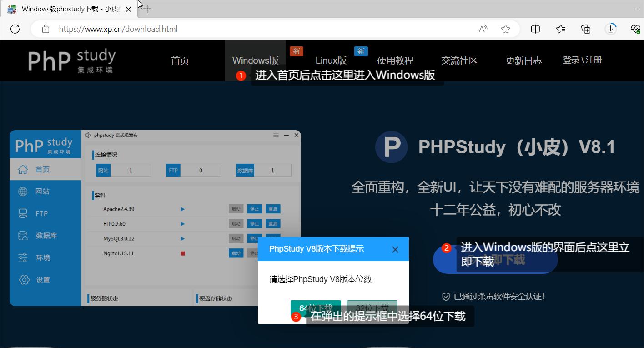This screenshot has height=348, width=644.
Task: Add this page to favorites with the star
Action: click(505, 29)
